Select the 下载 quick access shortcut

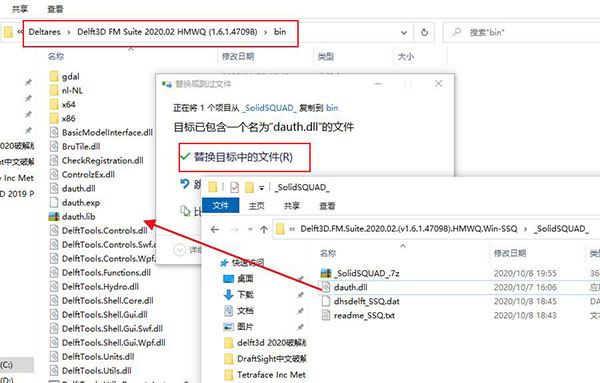click(x=238, y=295)
